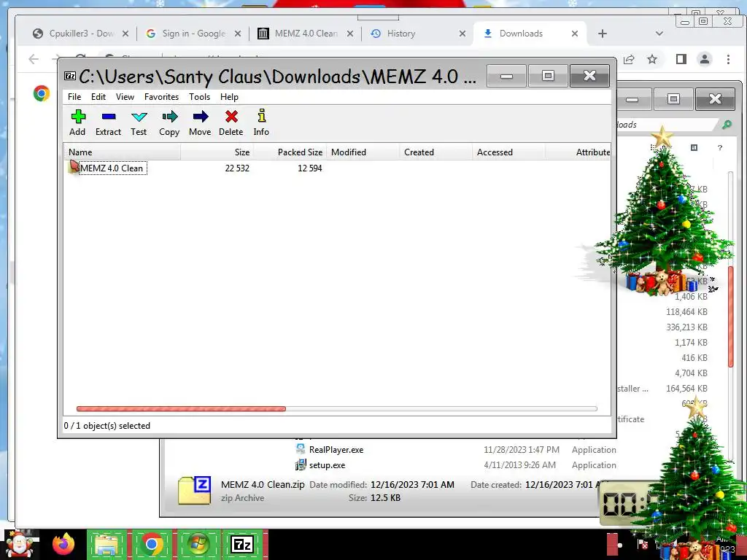Select setup.exe in Explorer window
This screenshot has width=747, height=560.
[x=327, y=465]
